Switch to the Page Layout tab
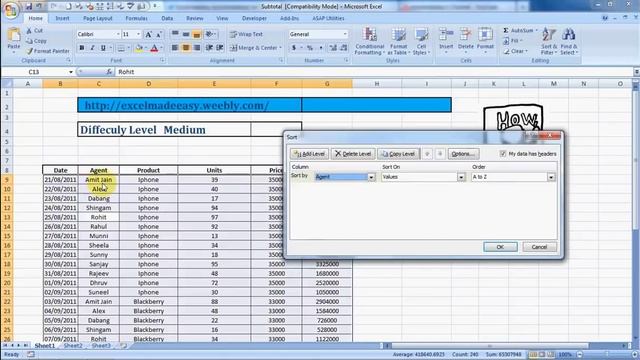Image resolution: width=640 pixels, height=360 pixels. [x=98, y=18]
